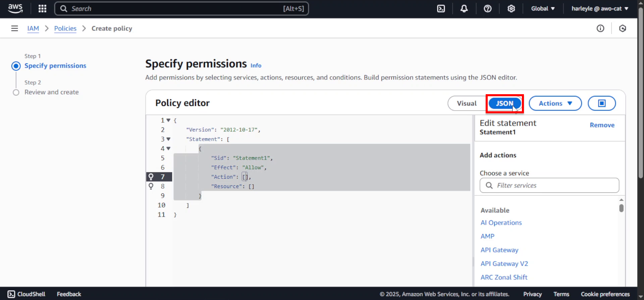Click the "Effect": "Allow" line
The height and width of the screenshot is (300, 644).
tap(238, 167)
